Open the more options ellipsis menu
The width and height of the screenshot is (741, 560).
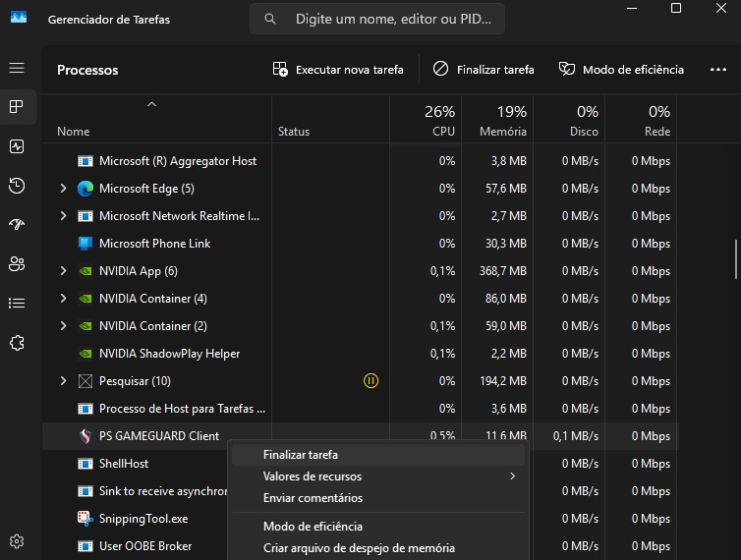click(x=718, y=70)
